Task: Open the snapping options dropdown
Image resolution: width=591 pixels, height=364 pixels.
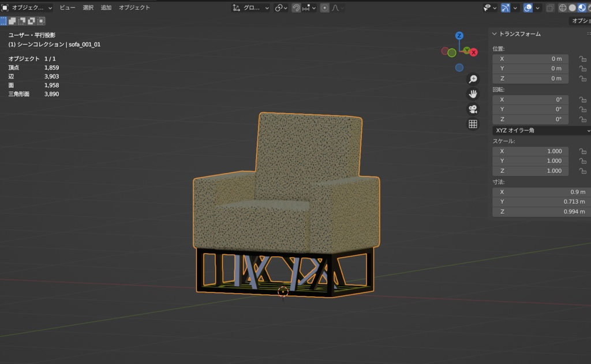Action: (309, 7)
